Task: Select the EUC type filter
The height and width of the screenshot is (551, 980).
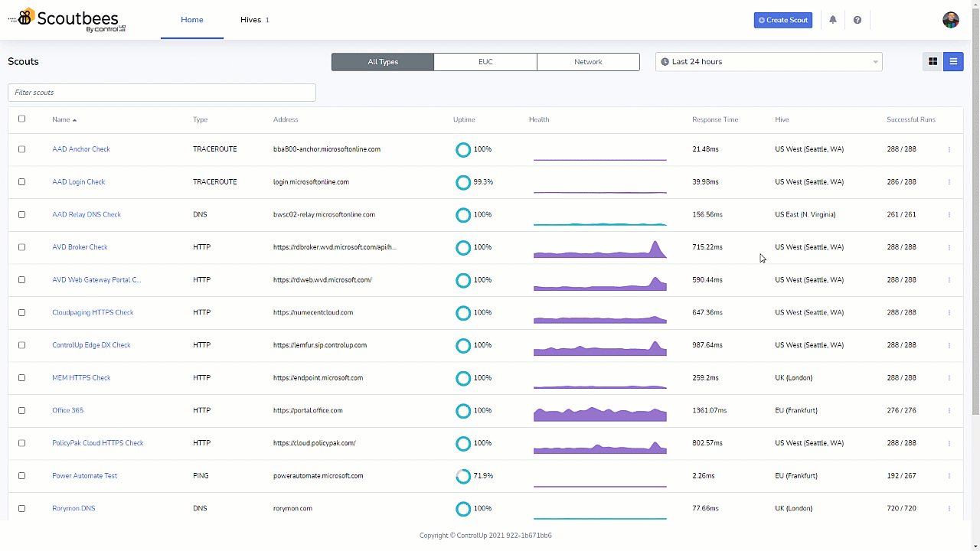Action: pos(485,62)
